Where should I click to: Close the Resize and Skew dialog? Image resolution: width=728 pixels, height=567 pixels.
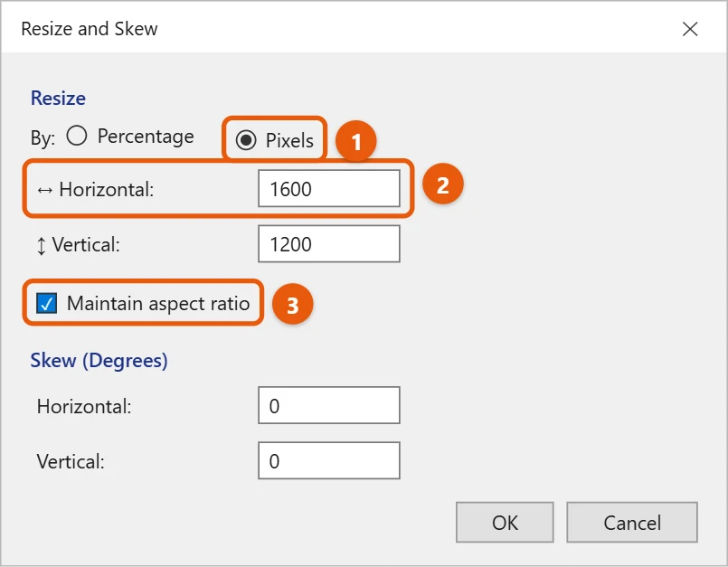(x=690, y=29)
